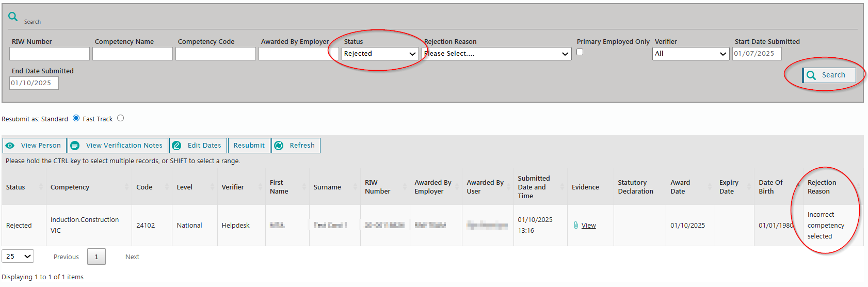The width and height of the screenshot is (868, 287).
Task: Open the Verifier dropdown set to All
Action: pyautogui.click(x=690, y=54)
